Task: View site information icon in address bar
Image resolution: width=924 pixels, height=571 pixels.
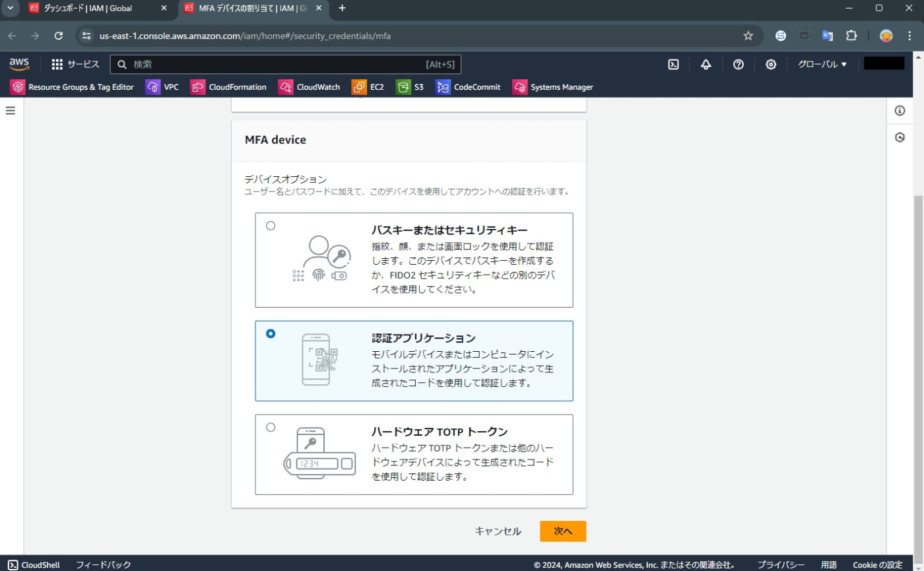Action: 86,36
